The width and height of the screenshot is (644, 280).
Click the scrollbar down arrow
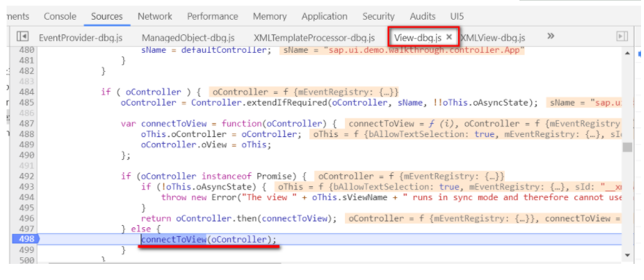[x=627, y=255]
